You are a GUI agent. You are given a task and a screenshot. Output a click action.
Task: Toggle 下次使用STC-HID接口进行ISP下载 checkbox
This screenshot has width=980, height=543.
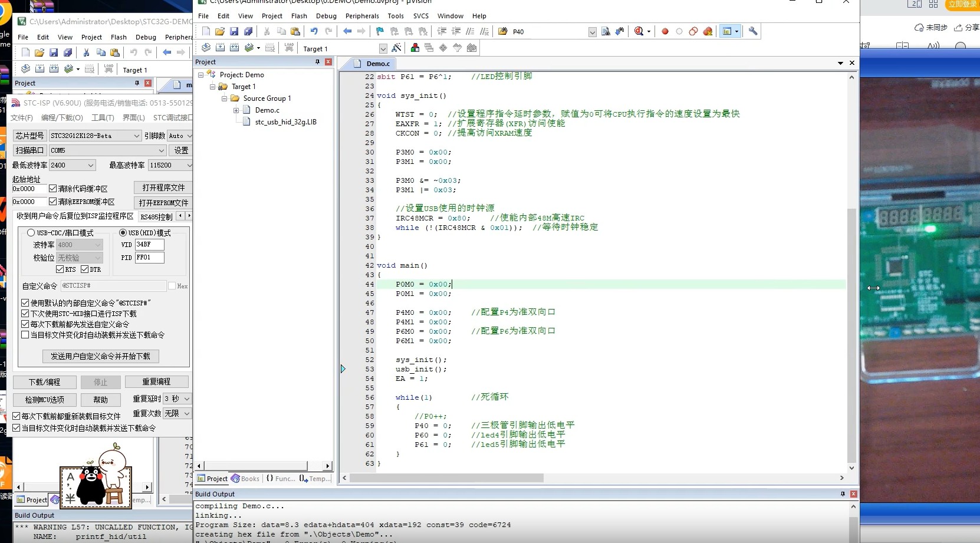click(x=25, y=314)
